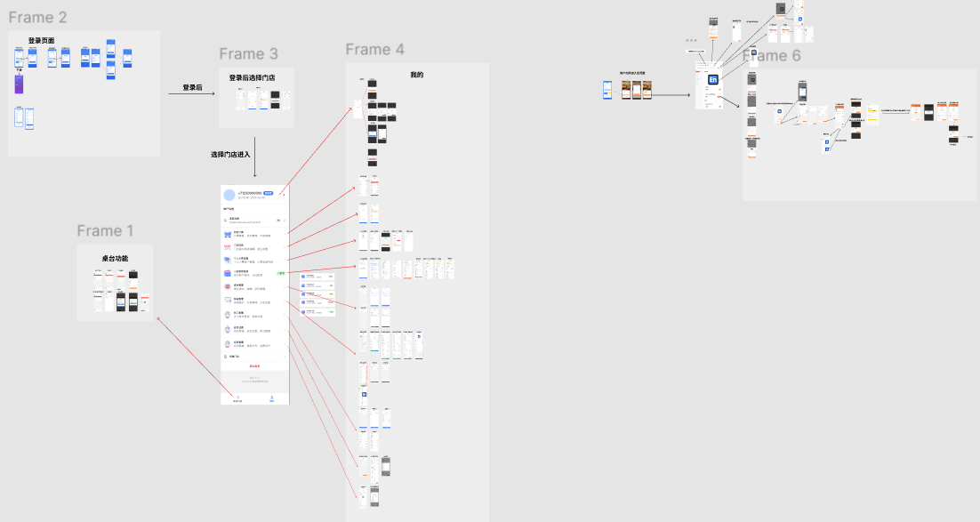
Task: Select the Frame 4 label
Action: point(375,50)
